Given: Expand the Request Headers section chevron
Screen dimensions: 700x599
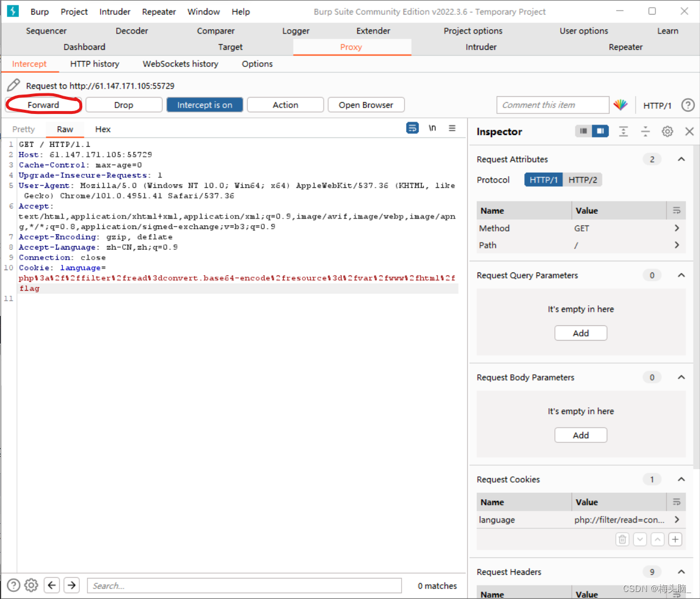Looking at the screenshot, I should [681, 571].
